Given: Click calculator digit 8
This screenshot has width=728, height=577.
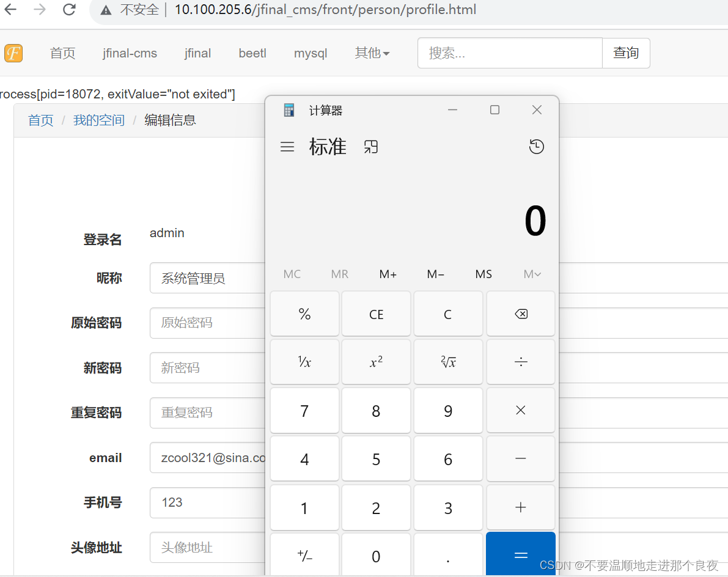Looking at the screenshot, I should pyautogui.click(x=376, y=410).
